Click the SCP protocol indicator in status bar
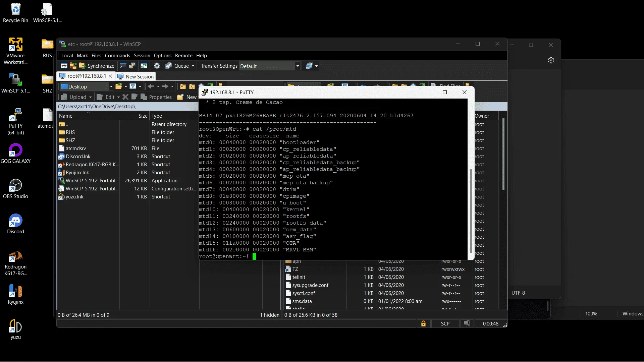Viewport: 644px width, 362px height. [445, 323]
